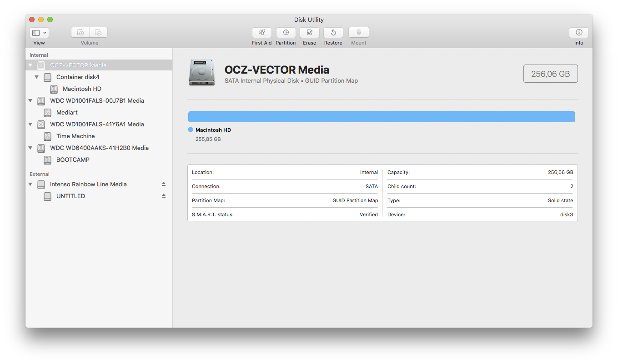Click the Restore toolbar icon
Screen dimensions: 618x364
[333, 33]
